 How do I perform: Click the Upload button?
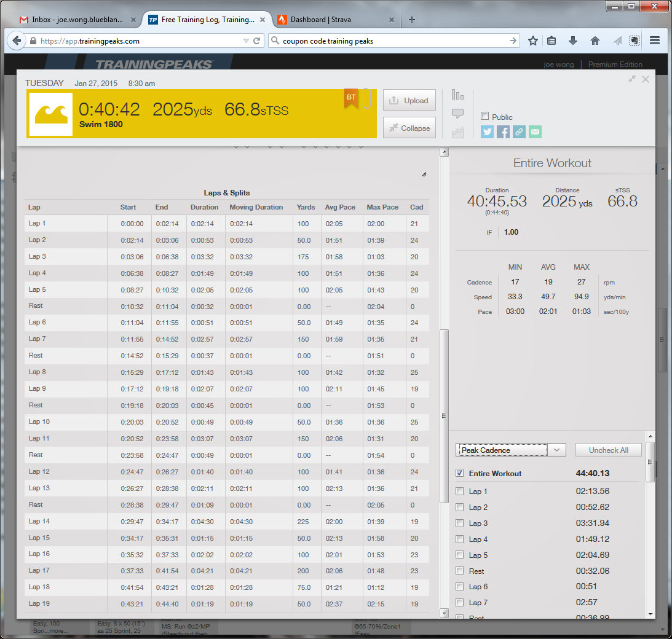pos(409,100)
